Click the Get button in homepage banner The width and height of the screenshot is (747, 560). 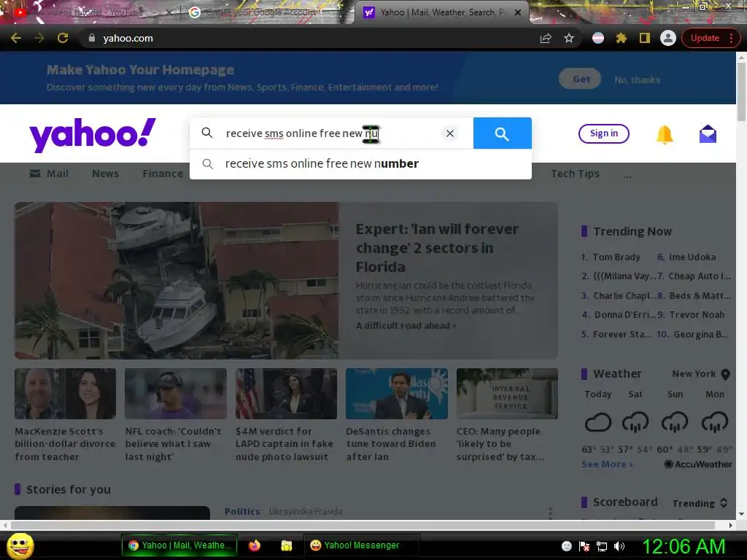point(580,79)
